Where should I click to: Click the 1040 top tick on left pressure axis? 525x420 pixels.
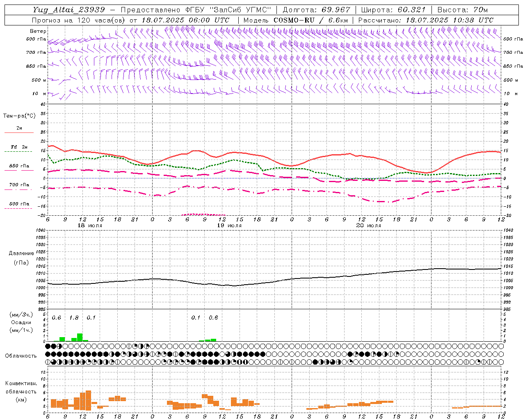point(41,231)
